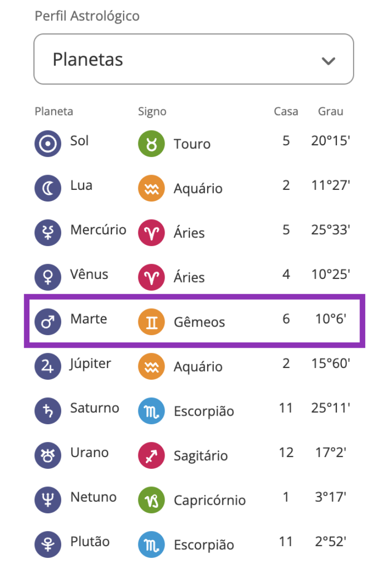Click the Casa column header
The width and height of the screenshot is (392, 569).
click(286, 111)
